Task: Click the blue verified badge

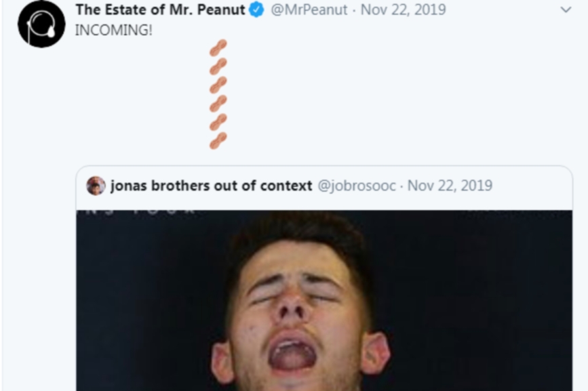Action: [x=257, y=10]
